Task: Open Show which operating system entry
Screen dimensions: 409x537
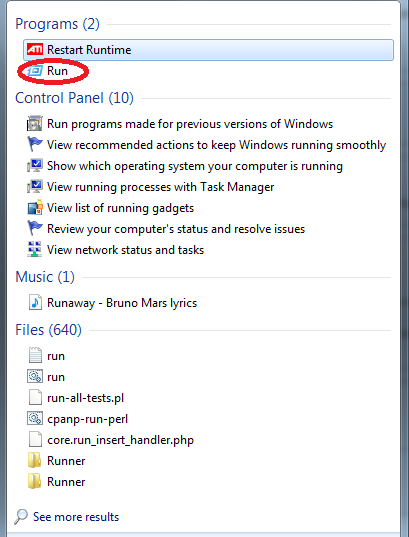Action: 195,166
